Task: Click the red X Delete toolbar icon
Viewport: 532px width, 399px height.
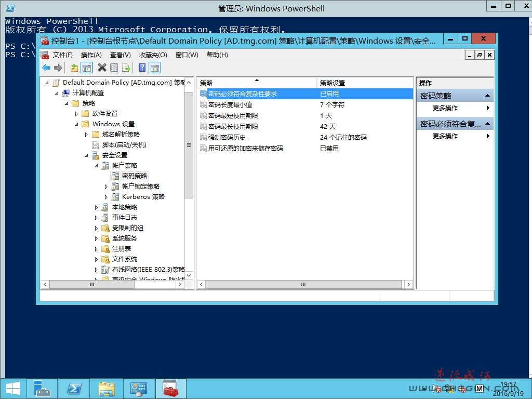Action: pyautogui.click(x=102, y=68)
